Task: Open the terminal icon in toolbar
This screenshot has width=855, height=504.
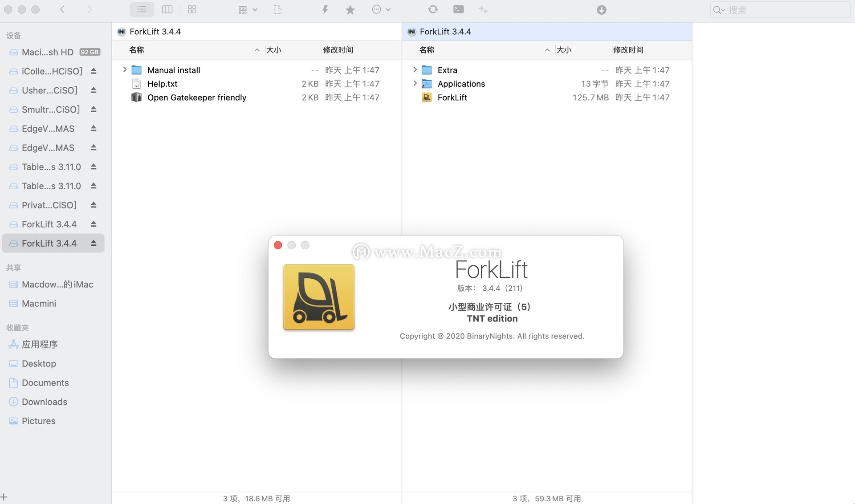Action: click(x=458, y=9)
